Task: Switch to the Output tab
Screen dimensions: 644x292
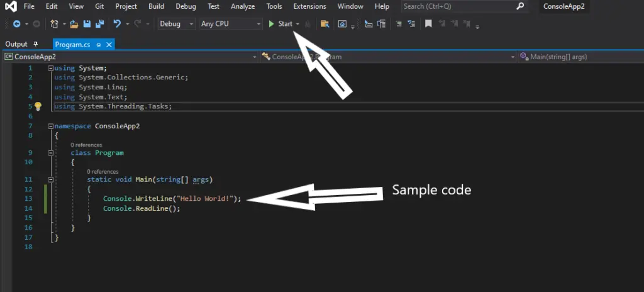Action: (16, 44)
